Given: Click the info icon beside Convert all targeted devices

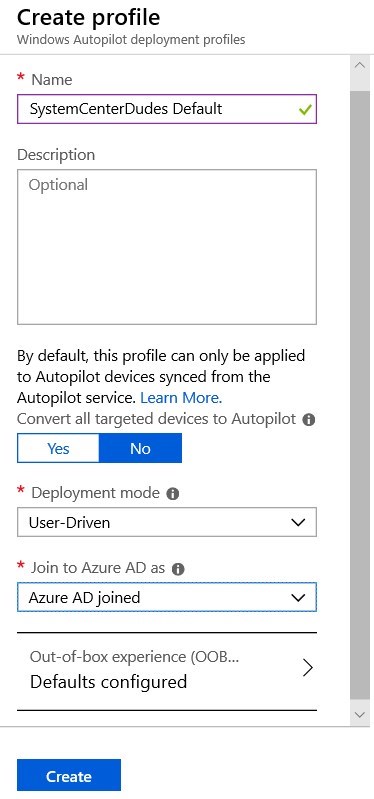Looking at the screenshot, I should pyautogui.click(x=308, y=420).
